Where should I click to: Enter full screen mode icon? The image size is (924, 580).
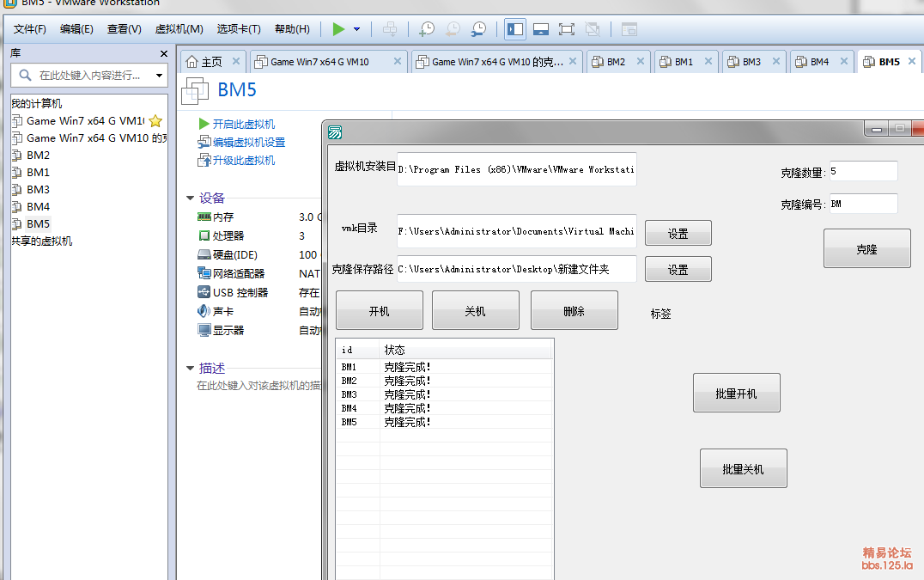point(566,29)
